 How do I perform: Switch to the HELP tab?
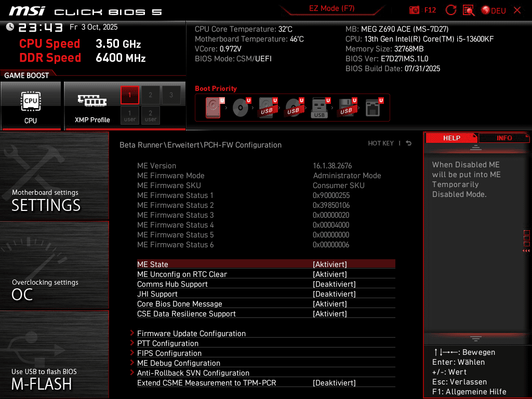click(451, 138)
